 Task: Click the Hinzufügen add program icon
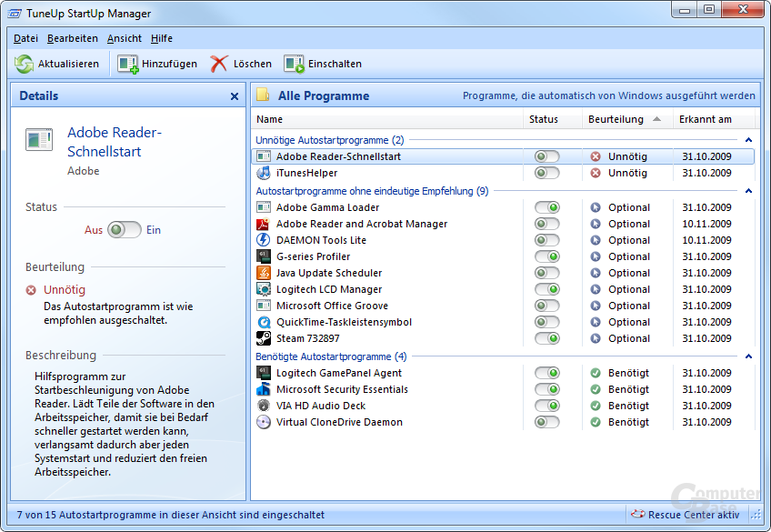[x=128, y=64]
